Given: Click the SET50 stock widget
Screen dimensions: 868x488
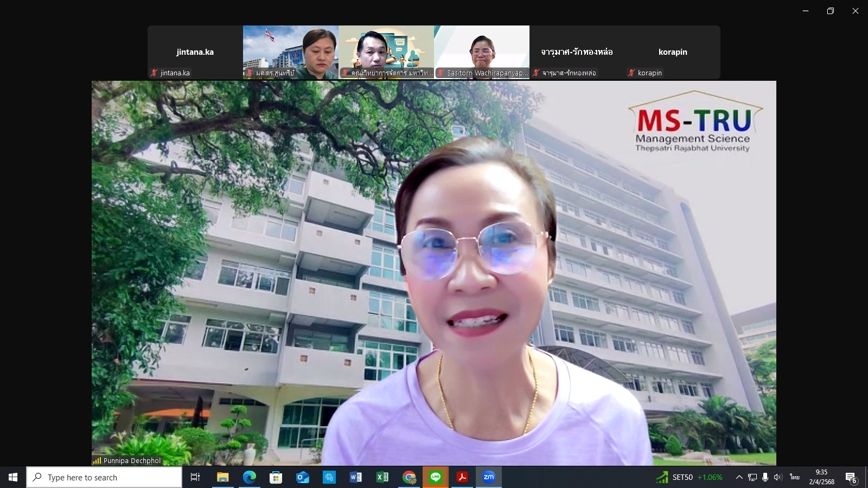Looking at the screenshot, I should (x=689, y=477).
